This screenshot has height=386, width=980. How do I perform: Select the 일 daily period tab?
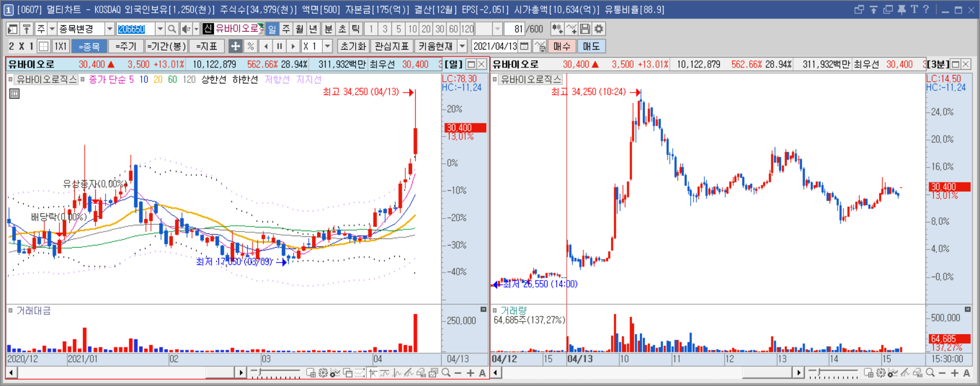tap(272, 29)
